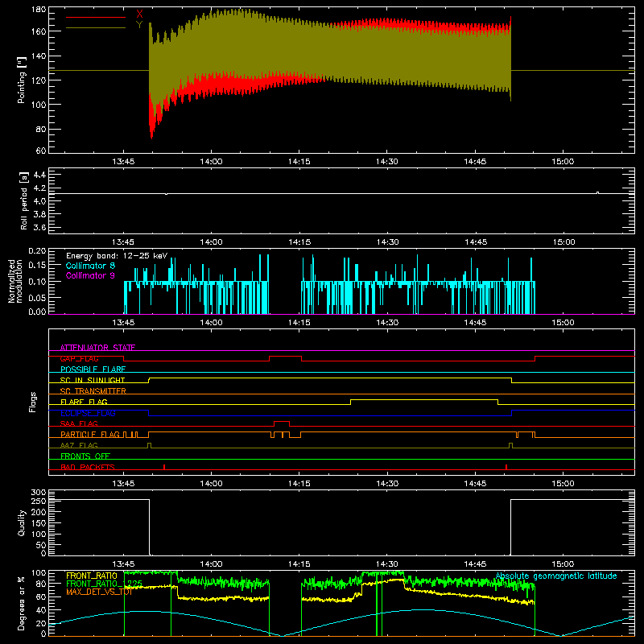Click the 14:30 time label under Roll period plot
Viewport: 644px width, 644px height.
[387, 242]
